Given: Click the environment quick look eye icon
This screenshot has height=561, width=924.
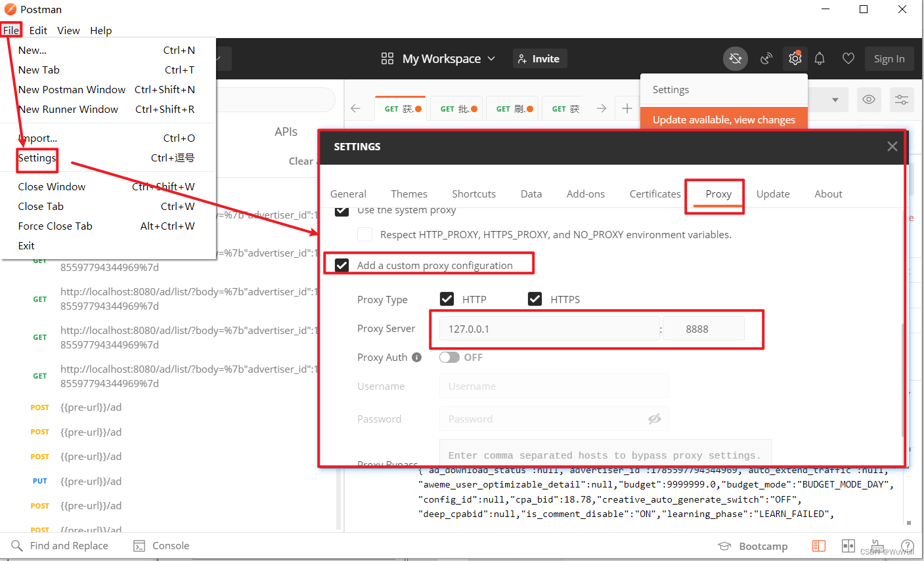Looking at the screenshot, I should 869,100.
